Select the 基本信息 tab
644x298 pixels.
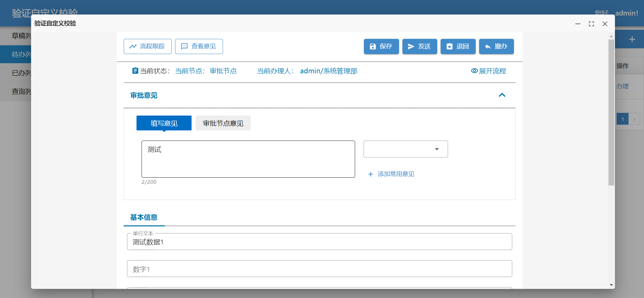click(x=144, y=217)
